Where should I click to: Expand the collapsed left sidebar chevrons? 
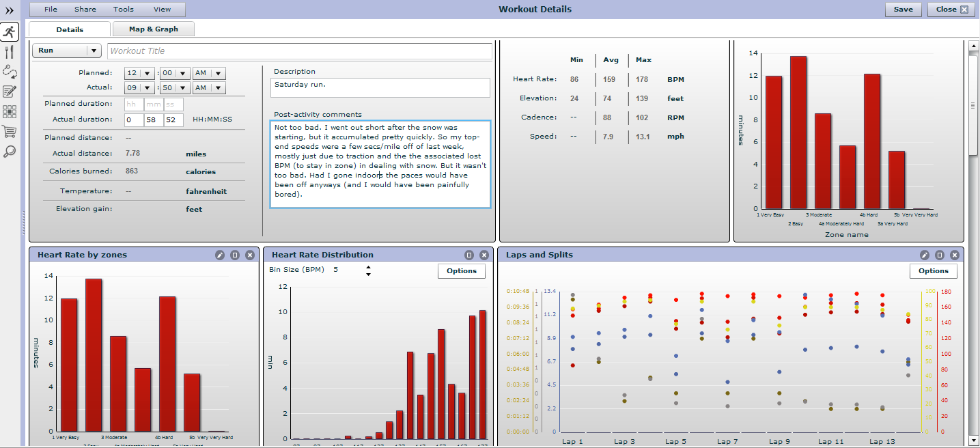[10, 10]
